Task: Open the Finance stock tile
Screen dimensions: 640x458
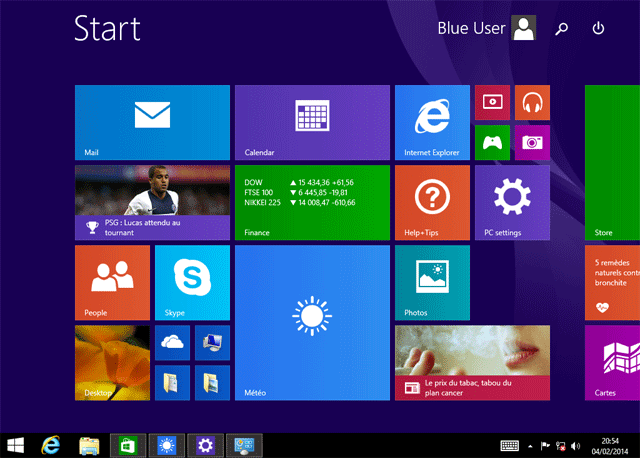Action: pyautogui.click(x=312, y=202)
